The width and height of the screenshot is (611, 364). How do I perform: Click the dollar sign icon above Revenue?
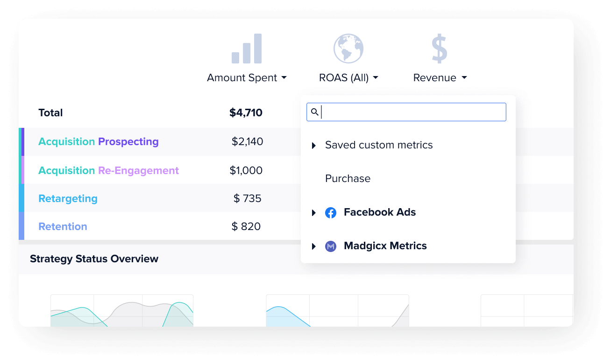point(440,49)
